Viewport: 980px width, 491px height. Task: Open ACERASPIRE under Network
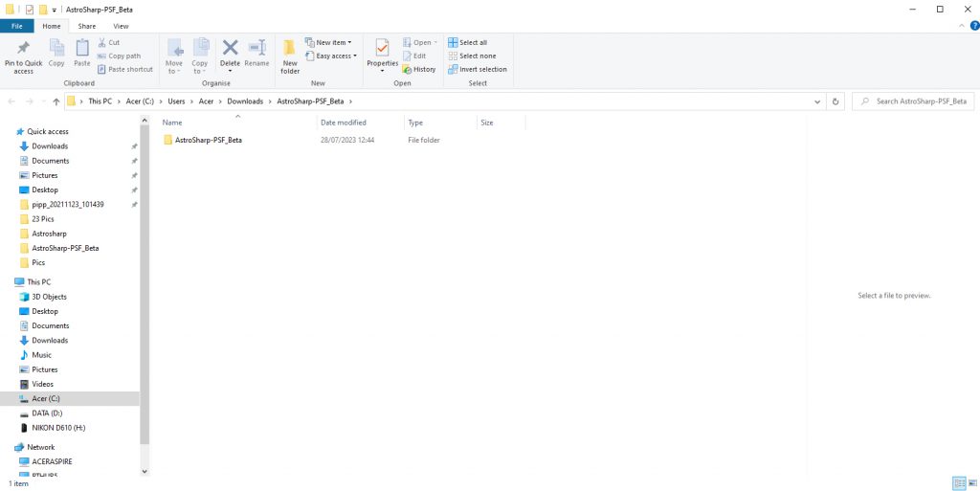(x=52, y=461)
